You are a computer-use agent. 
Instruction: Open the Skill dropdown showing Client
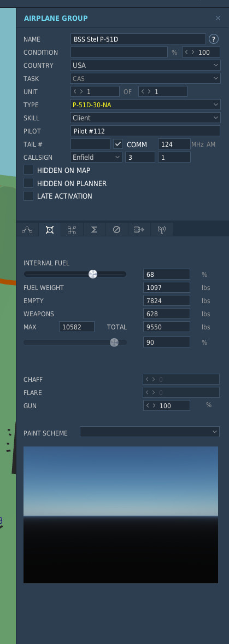coord(145,118)
